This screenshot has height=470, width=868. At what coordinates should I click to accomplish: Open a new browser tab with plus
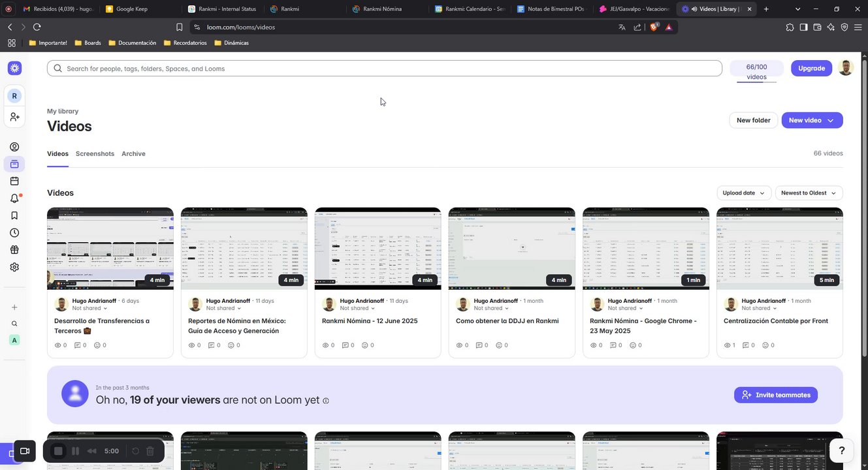766,9
